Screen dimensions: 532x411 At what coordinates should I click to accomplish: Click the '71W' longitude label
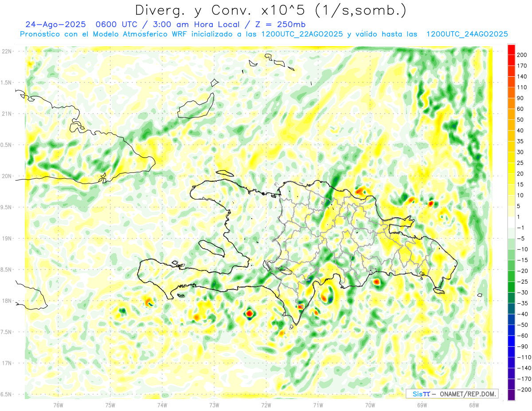[x=318, y=405]
